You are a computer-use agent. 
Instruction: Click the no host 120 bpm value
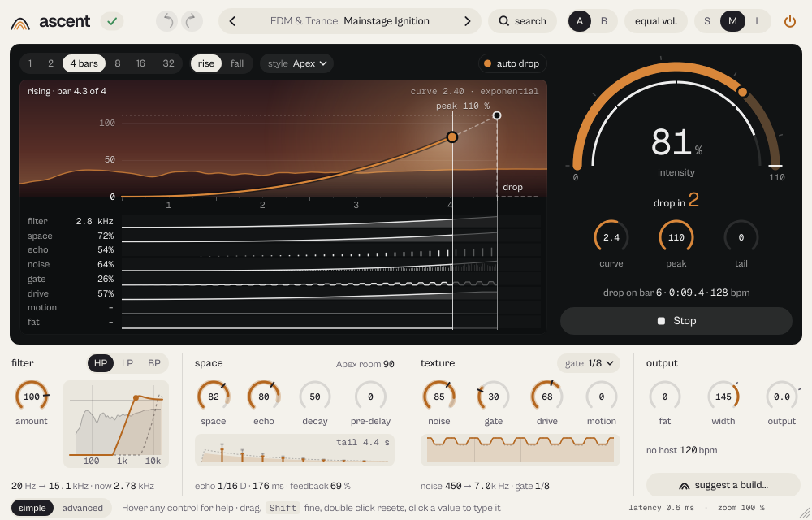(x=681, y=450)
